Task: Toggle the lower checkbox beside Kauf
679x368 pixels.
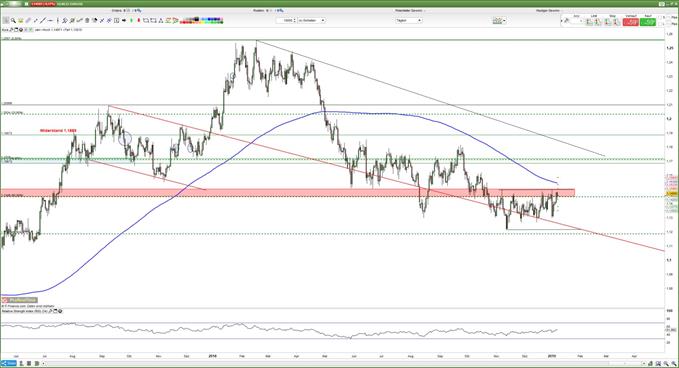Action: [660, 24]
